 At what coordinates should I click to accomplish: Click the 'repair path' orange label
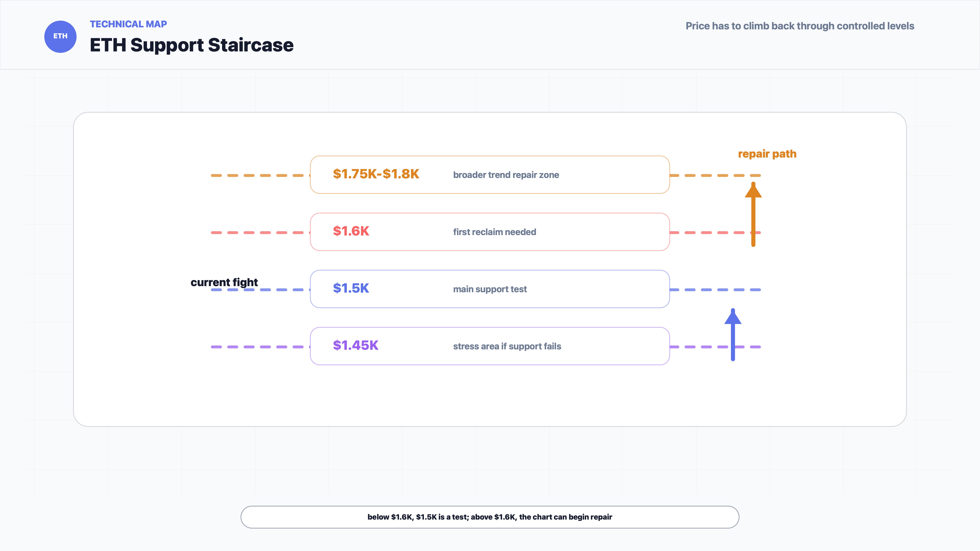pyautogui.click(x=767, y=154)
